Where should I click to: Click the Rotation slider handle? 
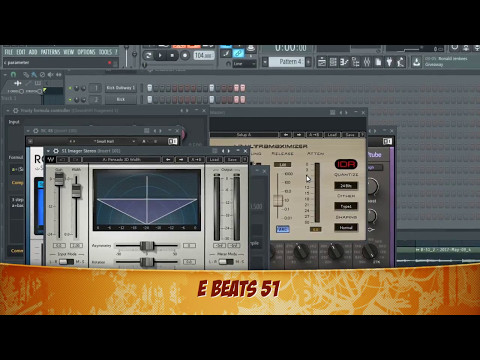[x=147, y=262]
